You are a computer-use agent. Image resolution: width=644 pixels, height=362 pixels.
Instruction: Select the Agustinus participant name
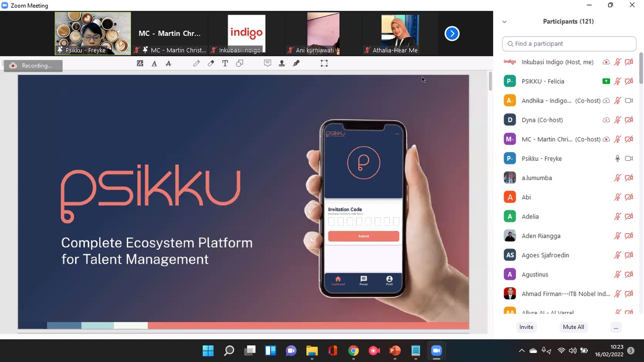point(535,275)
